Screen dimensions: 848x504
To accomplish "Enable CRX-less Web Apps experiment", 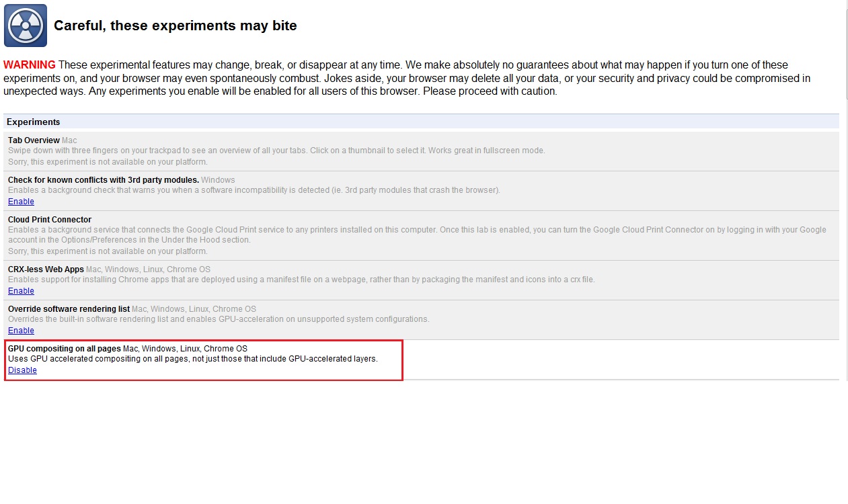I will point(21,291).
